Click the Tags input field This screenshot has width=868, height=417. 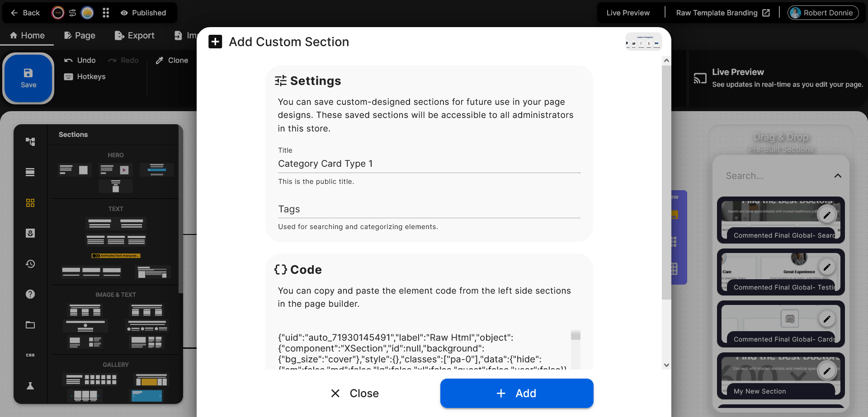429,209
